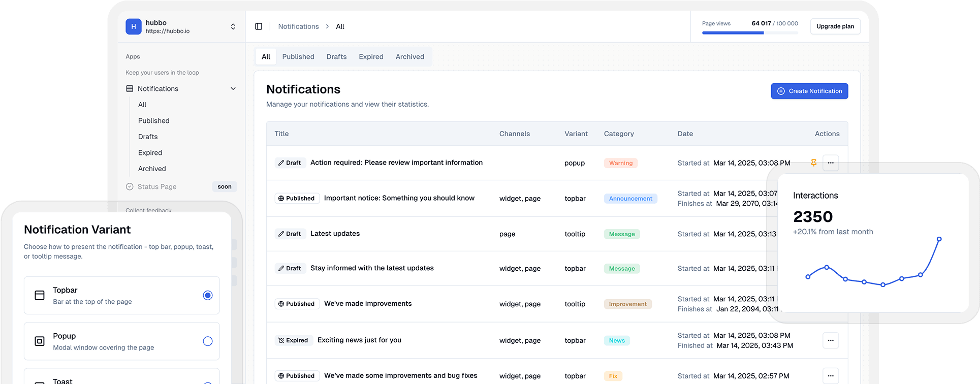Open actions menu for Exciting news row

[831, 340]
